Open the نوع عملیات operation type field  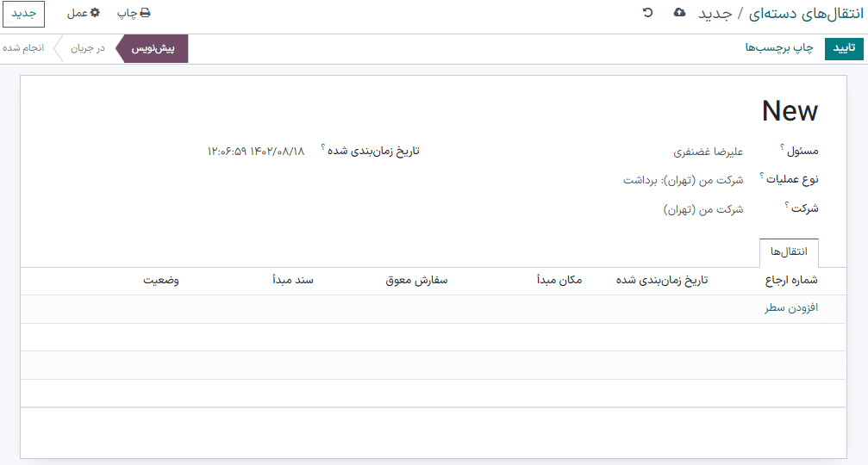(683, 181)
